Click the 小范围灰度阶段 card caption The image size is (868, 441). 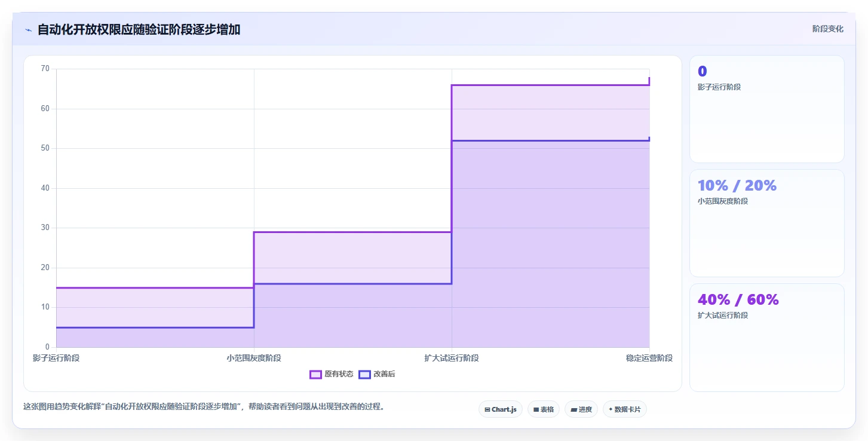723,201
